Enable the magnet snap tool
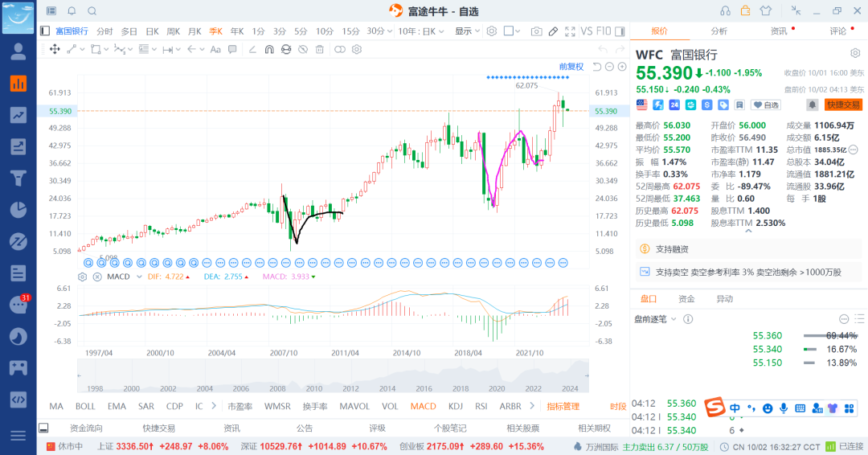Viewport: 868px width, 455px height. click(x=269, y=49)
